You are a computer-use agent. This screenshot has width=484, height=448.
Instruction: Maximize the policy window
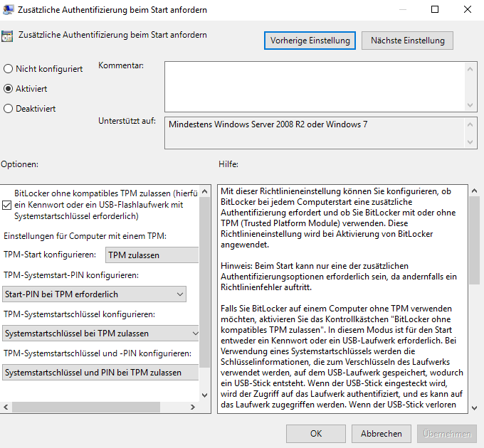[435, 9]
